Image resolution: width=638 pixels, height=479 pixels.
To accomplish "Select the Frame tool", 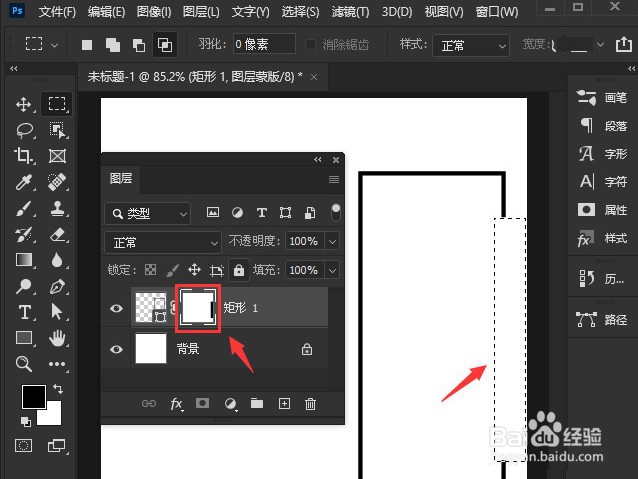I will (57, 156).
